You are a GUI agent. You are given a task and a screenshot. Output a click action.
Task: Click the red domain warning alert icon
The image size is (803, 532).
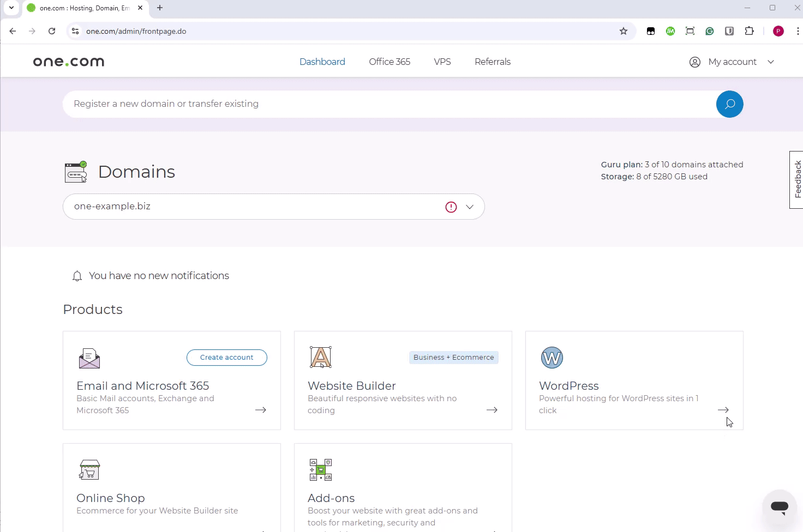pyautogui.click(x=451, y=207)
